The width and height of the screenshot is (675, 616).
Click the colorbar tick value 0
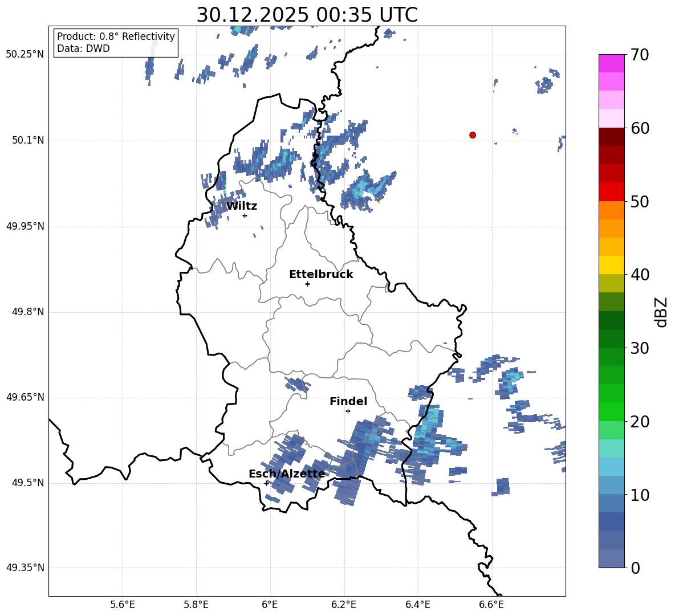pos(636,568)
